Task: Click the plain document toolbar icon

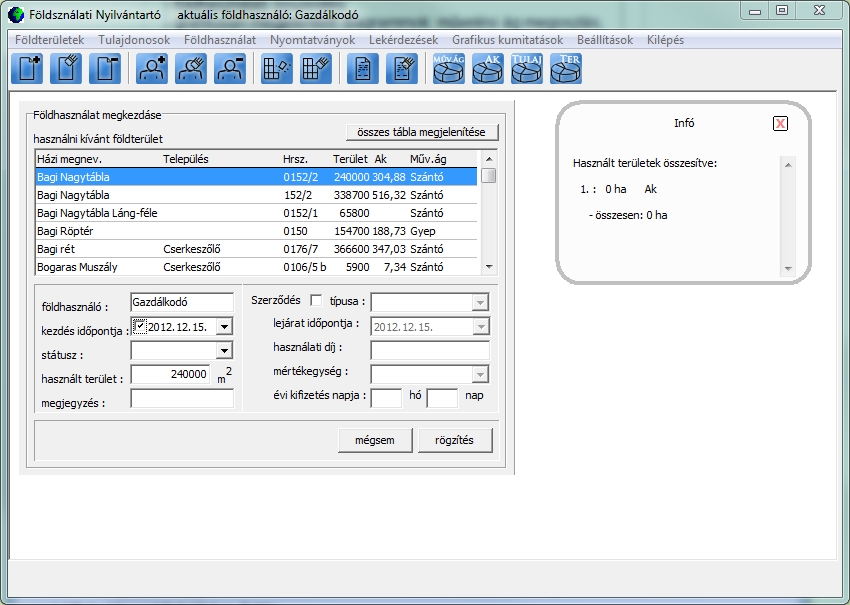Action: point(363,68)
